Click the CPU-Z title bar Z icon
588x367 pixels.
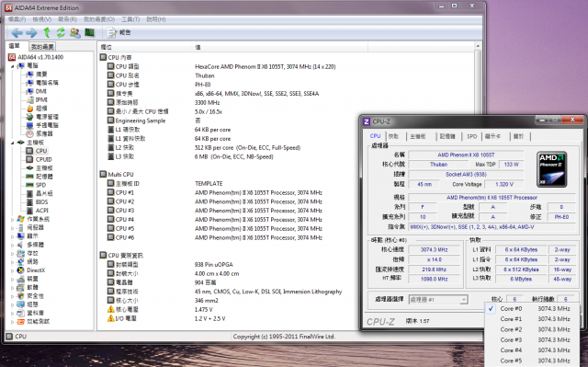point(367,121)
